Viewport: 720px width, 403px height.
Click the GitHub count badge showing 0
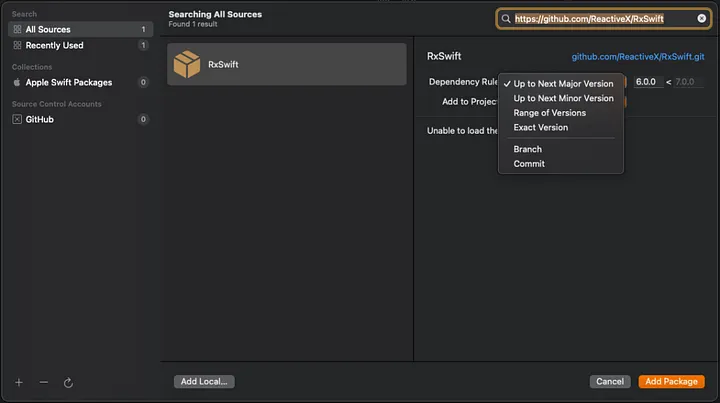[x=143, y=119]
